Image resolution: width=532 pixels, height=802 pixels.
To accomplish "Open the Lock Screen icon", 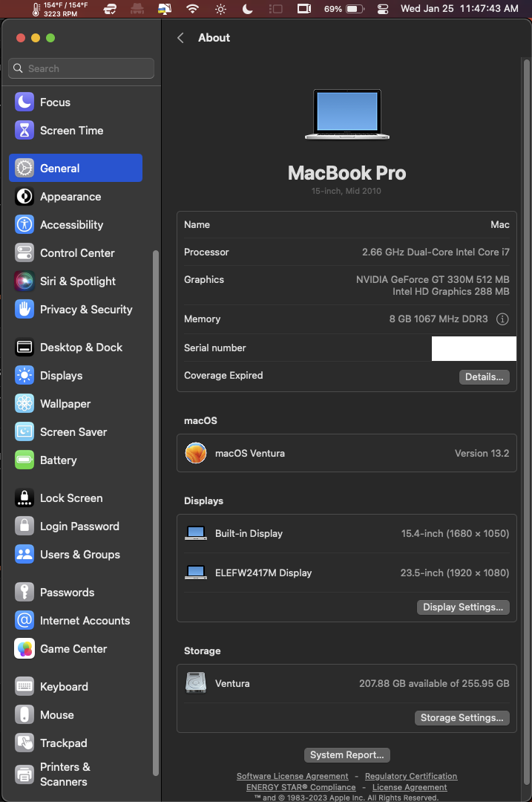I will point(24,498).
